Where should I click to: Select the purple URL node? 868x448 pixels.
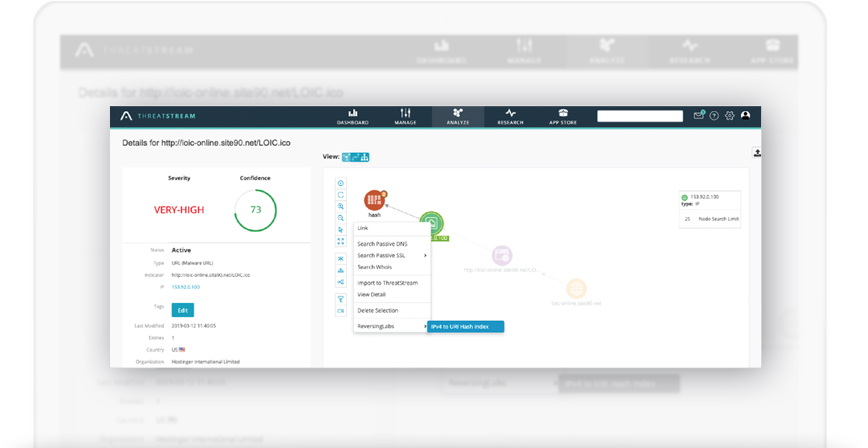(x=502, y=255)
